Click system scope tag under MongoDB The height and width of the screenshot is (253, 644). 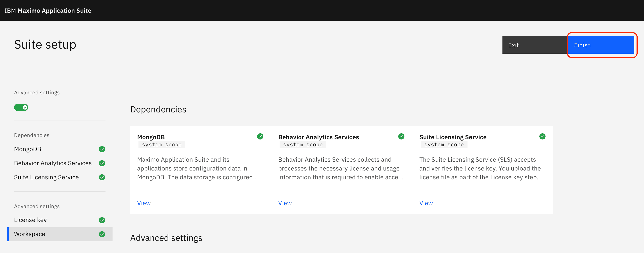pos(162,145)
